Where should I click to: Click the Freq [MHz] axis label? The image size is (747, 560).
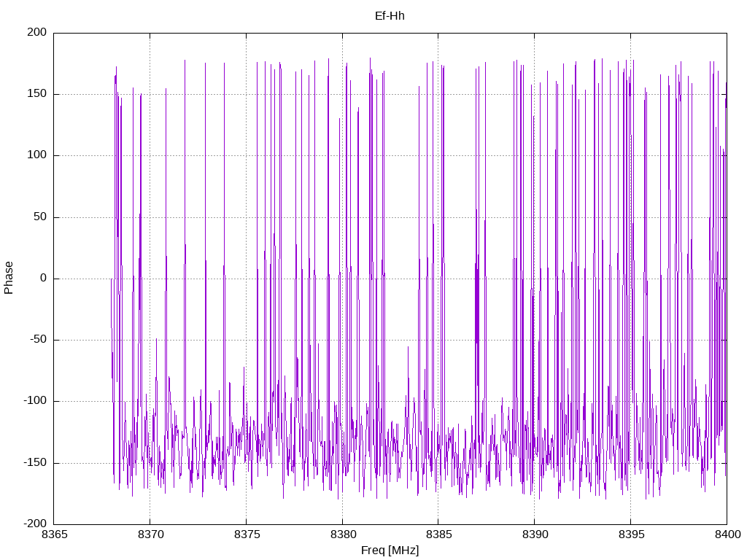pyautogui.click(x=390, y=551)
